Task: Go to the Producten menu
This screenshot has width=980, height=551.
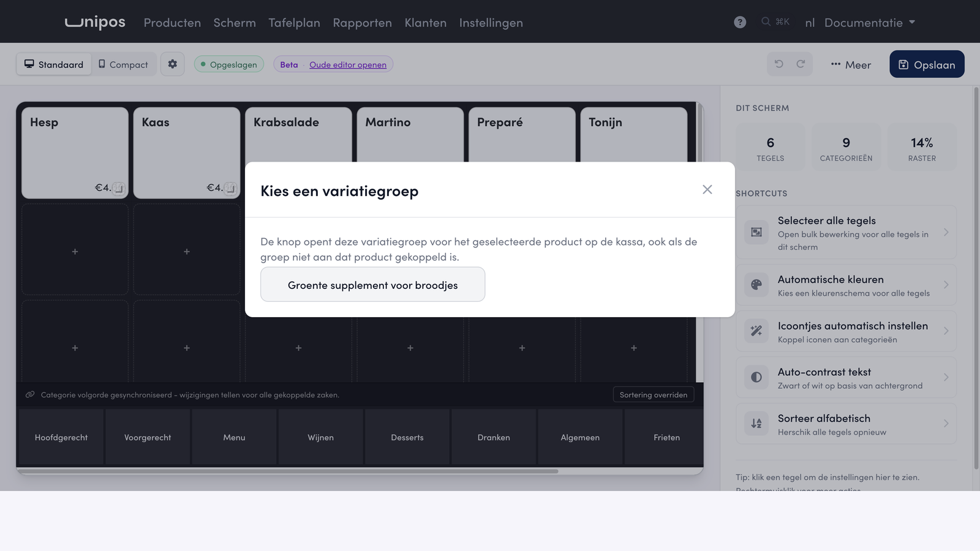Action: (172, 23)
